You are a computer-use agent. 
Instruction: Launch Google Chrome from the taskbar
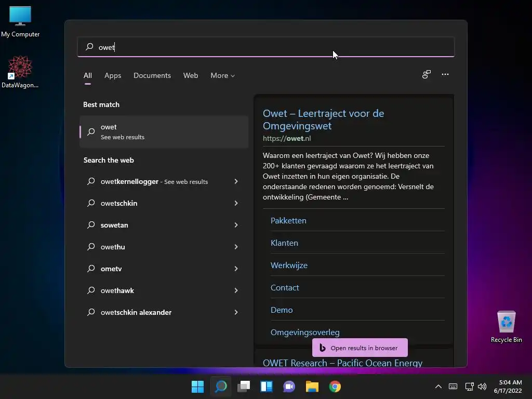click(335, 387)
